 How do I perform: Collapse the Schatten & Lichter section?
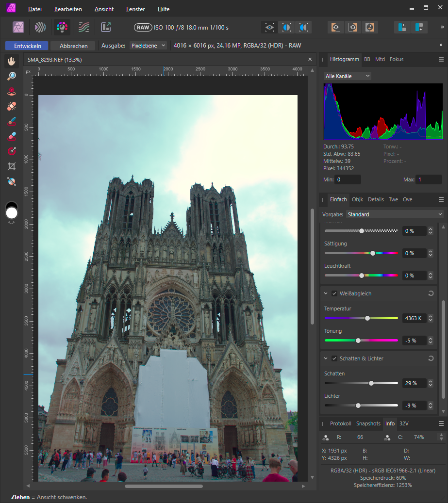coord(326,358)
